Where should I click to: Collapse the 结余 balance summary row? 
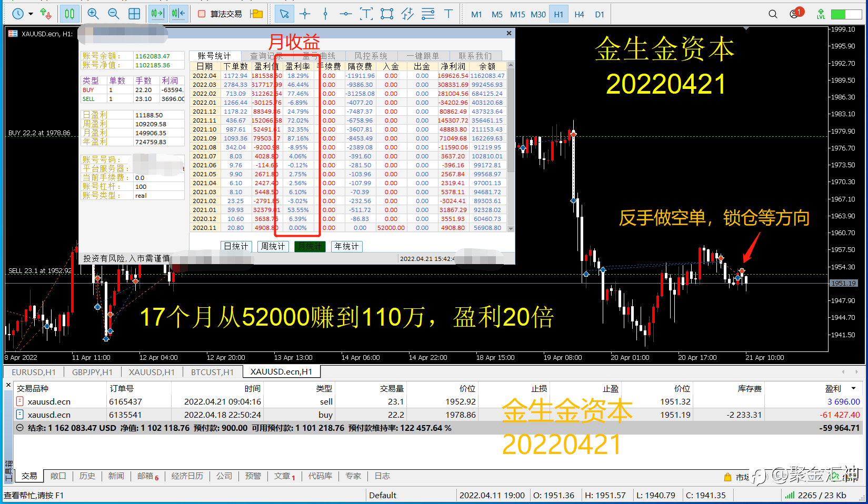tap(20, 428)
